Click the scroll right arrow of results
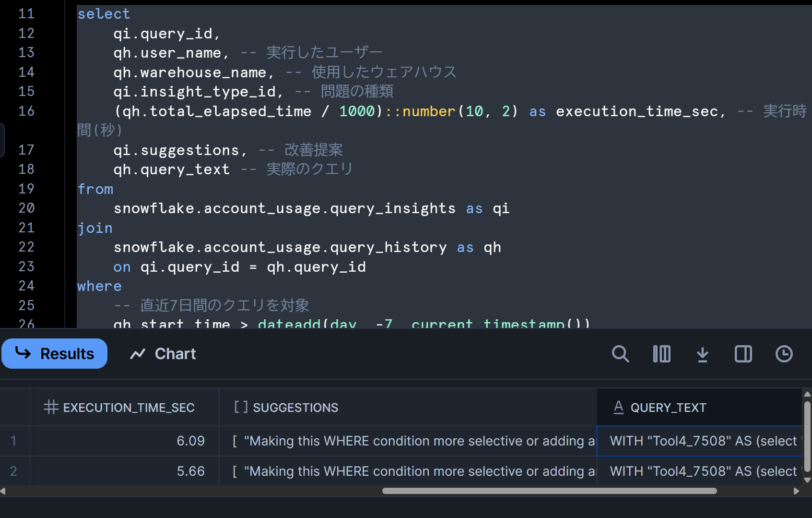The image size is (812, 518). [797, 491]
